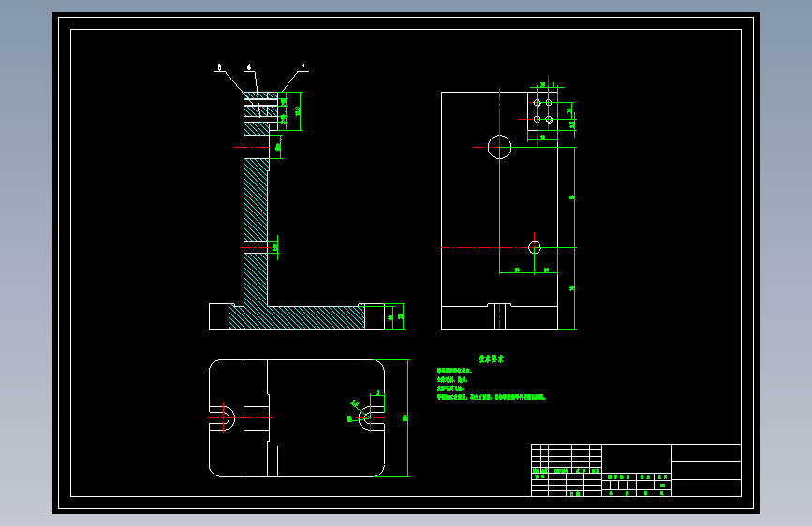Select the small circle on the red horizontal centerline
Image resolution: width=812 pixels, height=526 pixels.
point(535,247)
